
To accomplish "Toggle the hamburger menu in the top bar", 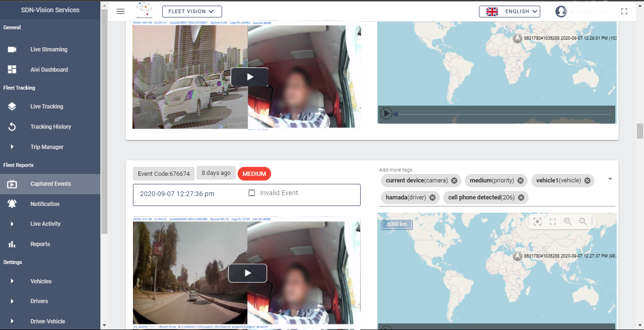I will click(121, 11).
